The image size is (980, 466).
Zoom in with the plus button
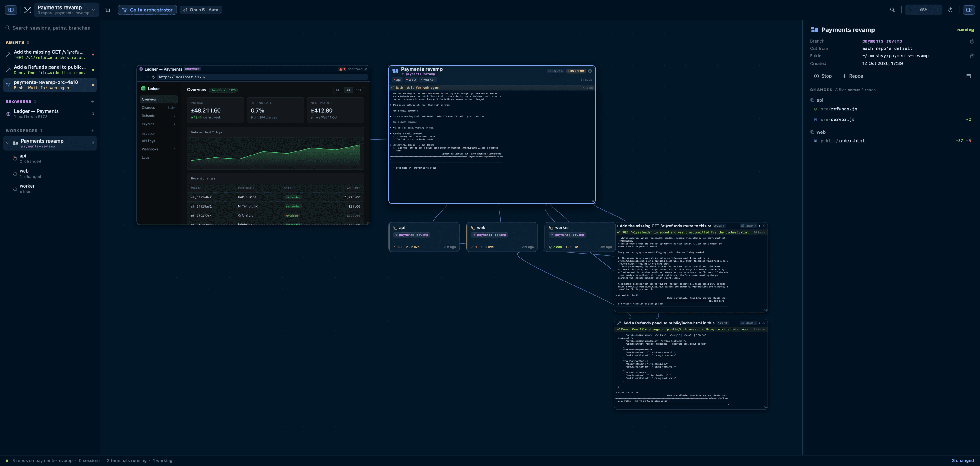pyautogui.click(x=937, y=10)
